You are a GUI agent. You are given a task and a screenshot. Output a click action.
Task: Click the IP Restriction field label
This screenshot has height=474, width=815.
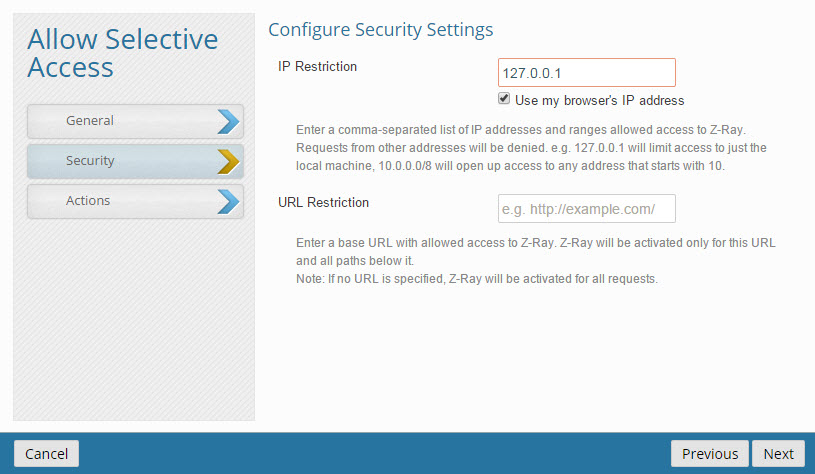coord(317,67)
